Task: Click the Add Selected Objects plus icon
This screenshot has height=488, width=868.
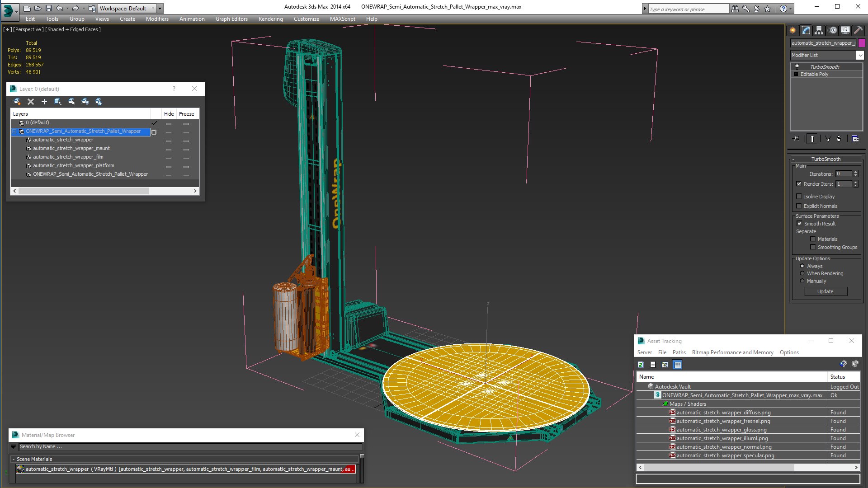Action: pos(44,102)
